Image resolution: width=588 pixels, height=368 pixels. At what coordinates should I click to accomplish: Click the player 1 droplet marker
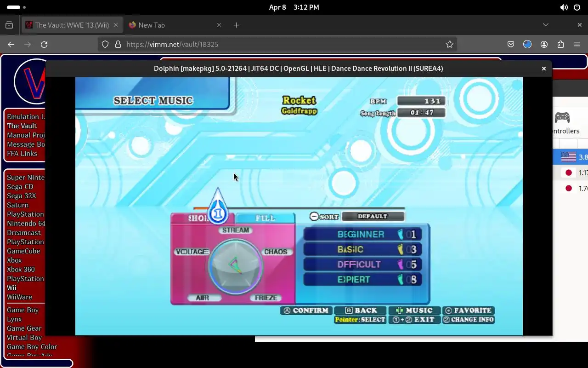(218, 207)
